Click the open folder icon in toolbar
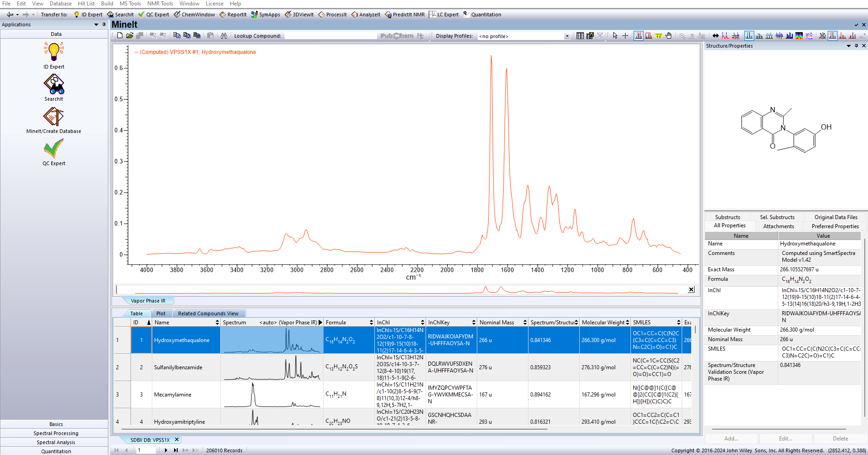 click(130, 35)
